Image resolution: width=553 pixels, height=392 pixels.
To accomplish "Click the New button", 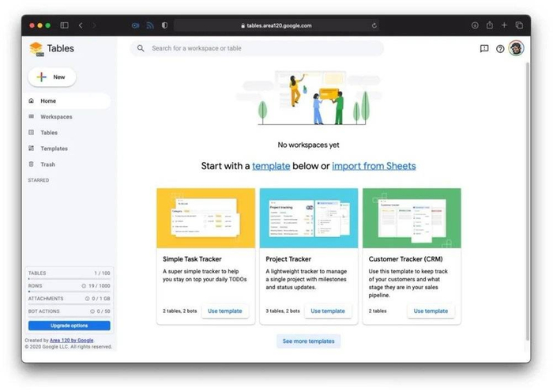I will point(52,77).
